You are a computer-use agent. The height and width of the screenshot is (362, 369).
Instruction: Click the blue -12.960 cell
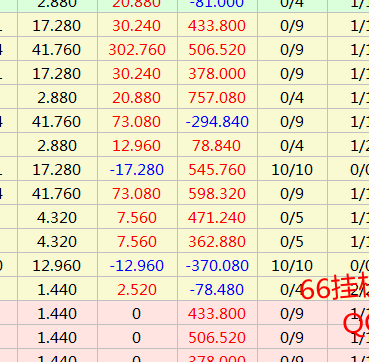click(x=137, y=266)
